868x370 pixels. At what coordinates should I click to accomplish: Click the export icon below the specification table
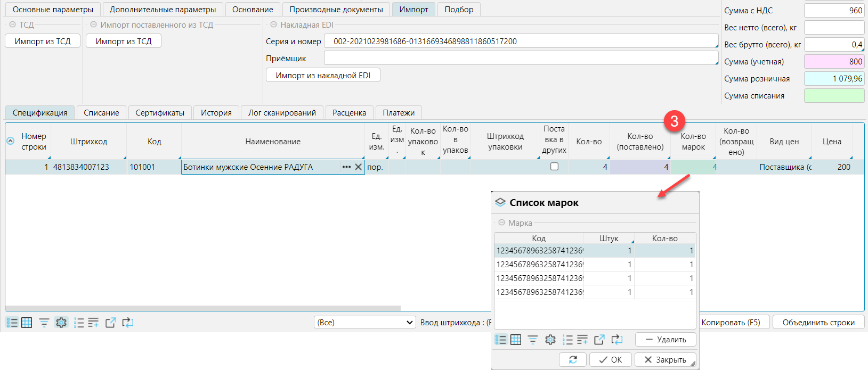click(110, 323)
